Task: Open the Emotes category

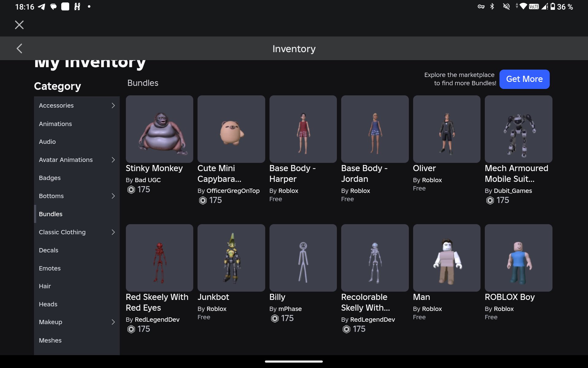Action: [x=77, y=268]
